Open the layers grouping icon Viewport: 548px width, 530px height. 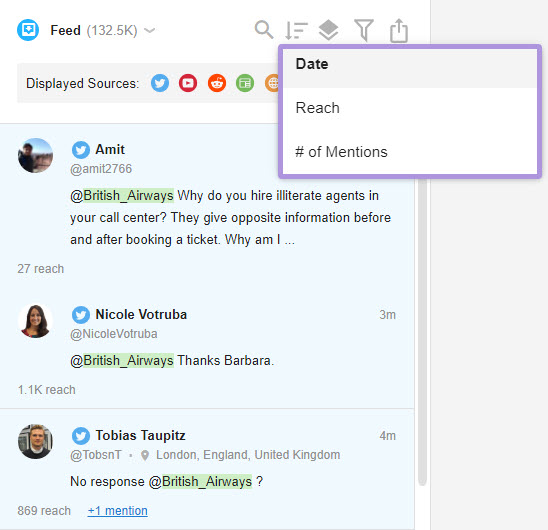click(329, 30)
